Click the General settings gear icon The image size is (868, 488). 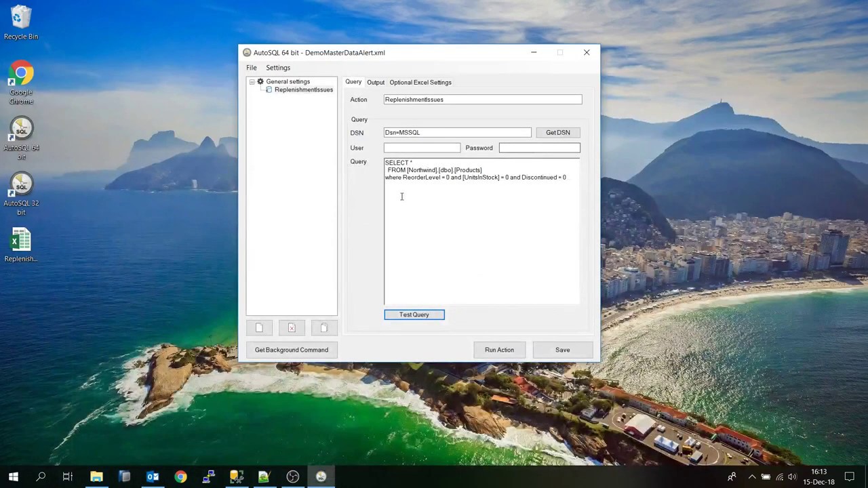[260, 81]
